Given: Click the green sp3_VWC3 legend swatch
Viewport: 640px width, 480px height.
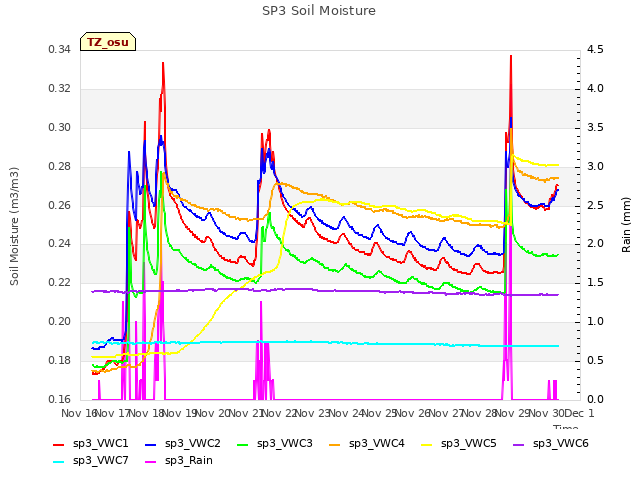Looking at the screenshot, I should [243, 444].
